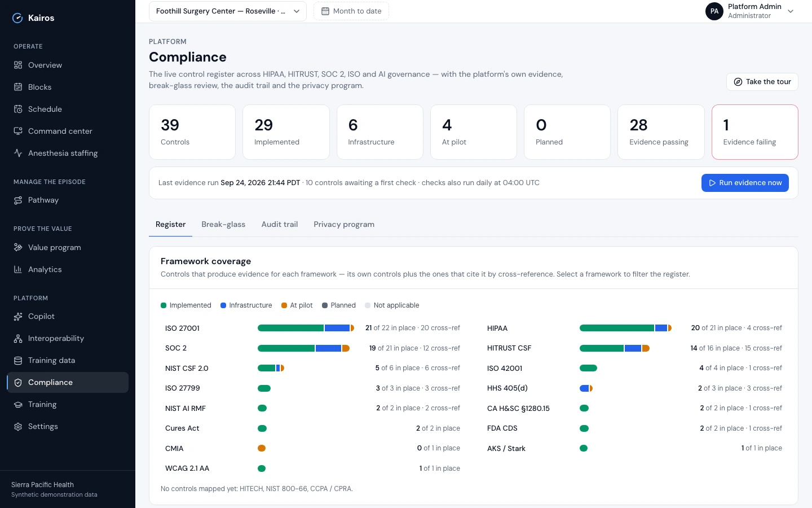Open the Month to date range picker
The image size is (812, 508).
point(351,11)
